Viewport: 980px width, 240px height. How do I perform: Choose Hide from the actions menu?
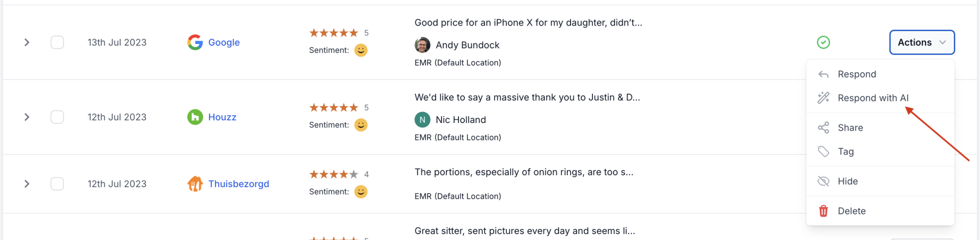pos(847,181)
